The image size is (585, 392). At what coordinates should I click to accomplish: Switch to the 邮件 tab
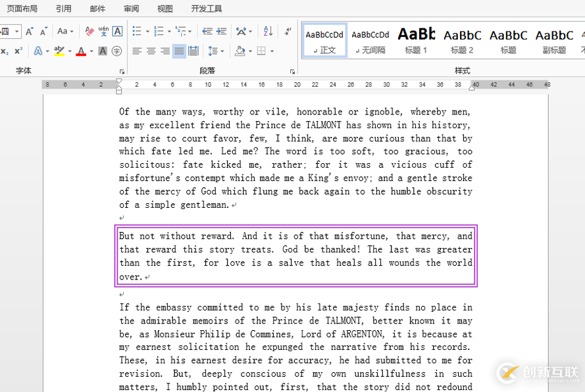pos(97,9)
